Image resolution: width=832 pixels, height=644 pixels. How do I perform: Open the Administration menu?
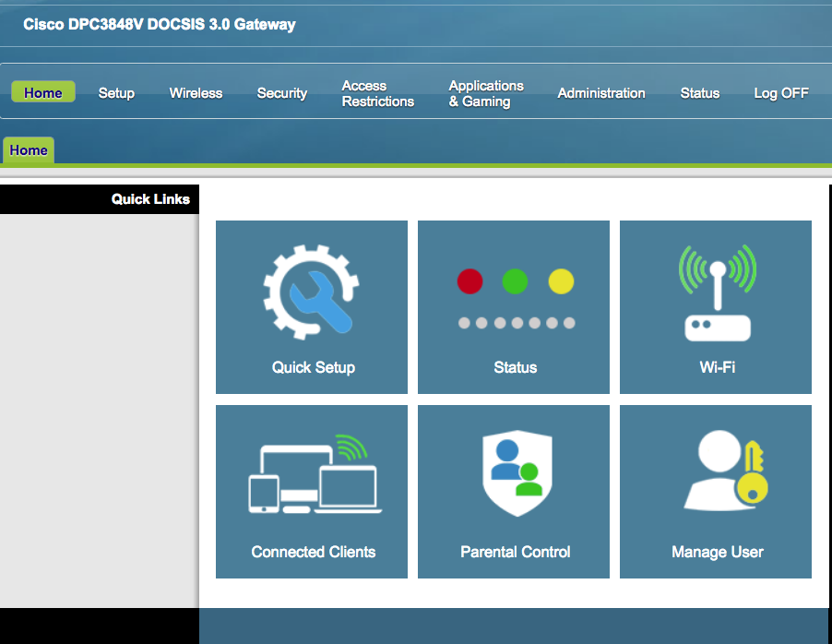(601, 93)
